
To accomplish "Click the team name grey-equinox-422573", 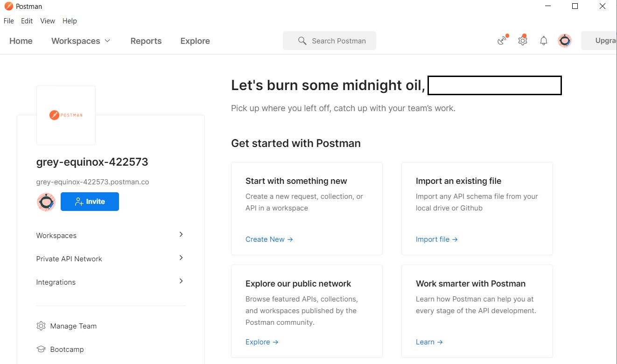I will click(x=92, y=162).
